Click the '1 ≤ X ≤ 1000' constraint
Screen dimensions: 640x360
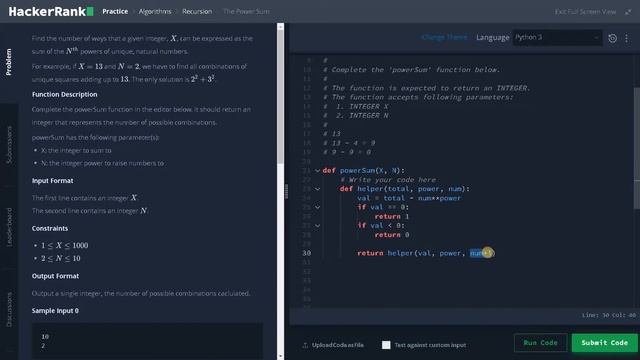[64, 245]
